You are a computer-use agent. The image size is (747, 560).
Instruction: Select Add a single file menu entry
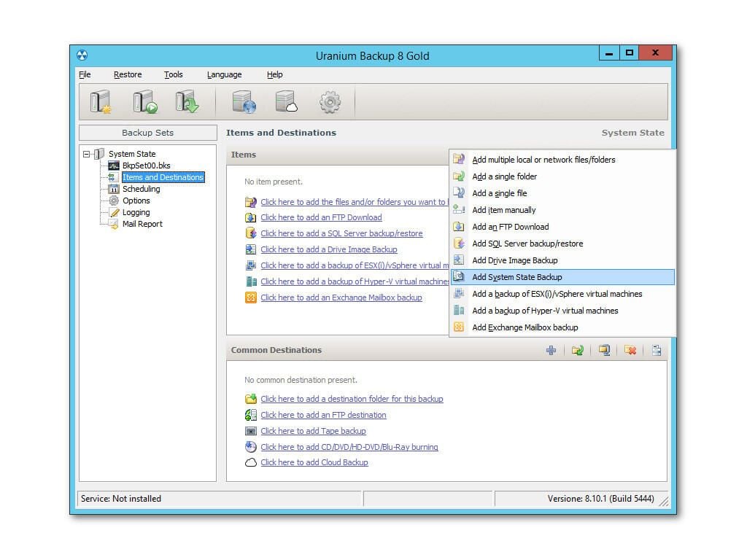pos(562,192)
